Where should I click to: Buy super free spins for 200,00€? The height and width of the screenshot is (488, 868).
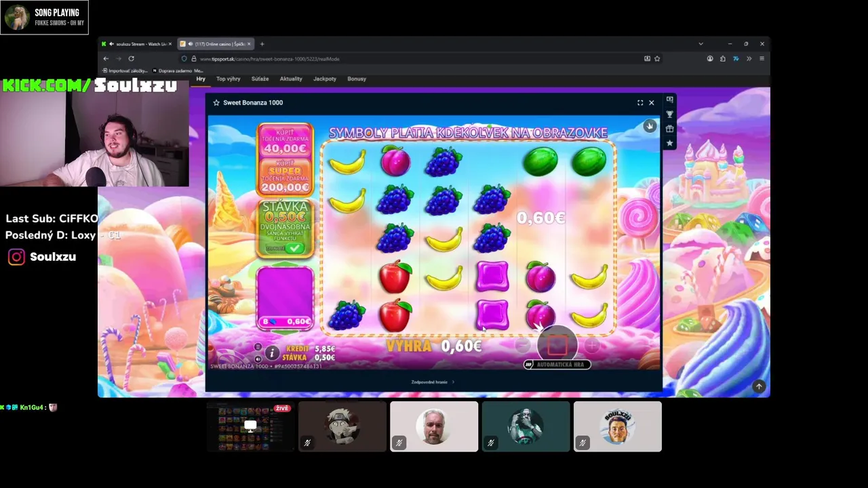click(285, 178)
